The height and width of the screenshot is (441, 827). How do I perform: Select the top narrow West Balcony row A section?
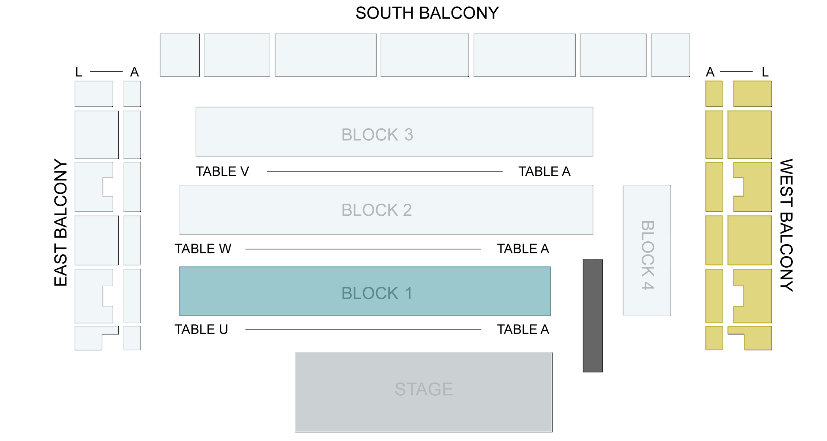714,94
